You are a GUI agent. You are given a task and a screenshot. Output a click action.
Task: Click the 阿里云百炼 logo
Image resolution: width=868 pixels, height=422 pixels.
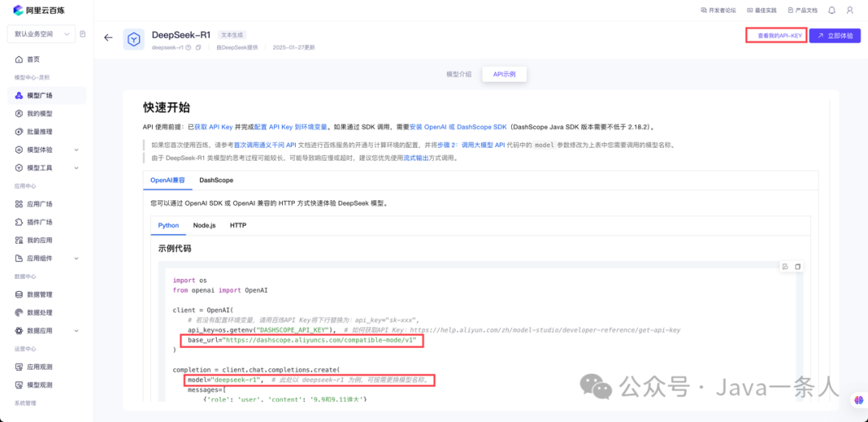(39, 10)
